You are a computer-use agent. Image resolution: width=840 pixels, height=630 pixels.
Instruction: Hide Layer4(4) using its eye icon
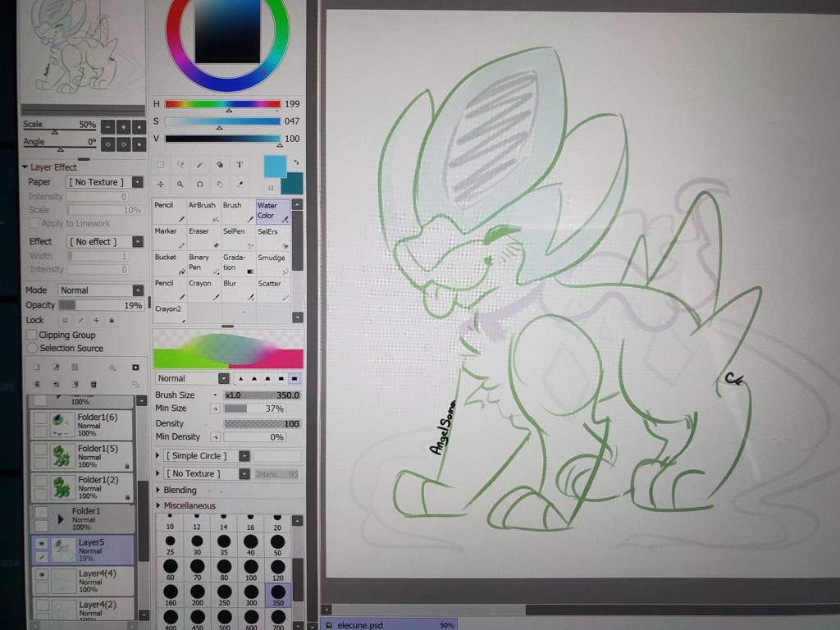(x=41, y=575)
